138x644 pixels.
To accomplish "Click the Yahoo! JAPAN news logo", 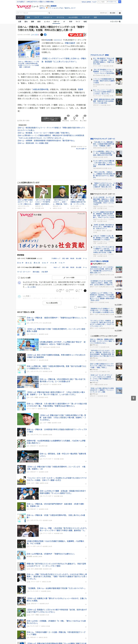I will (x=27, y=7).
